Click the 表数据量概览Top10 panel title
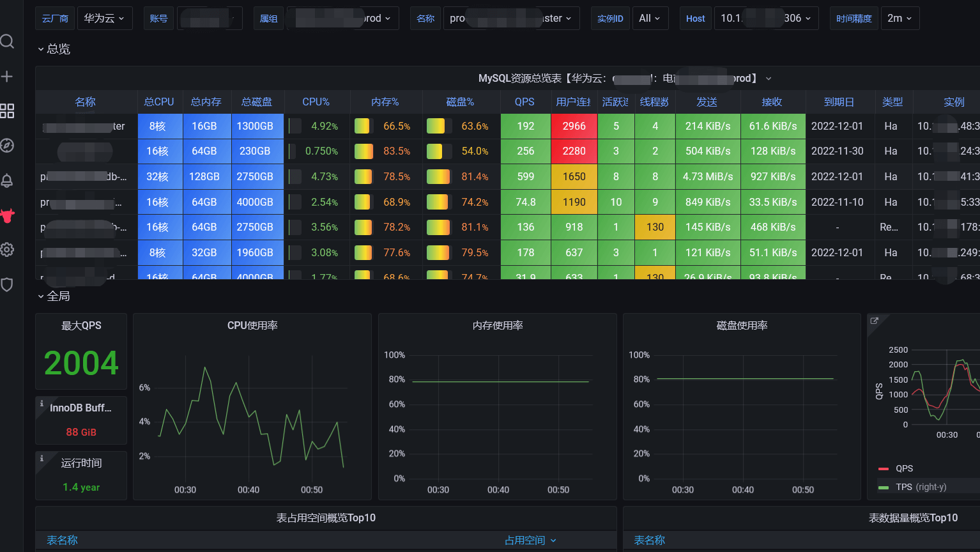 pos(913,518)
